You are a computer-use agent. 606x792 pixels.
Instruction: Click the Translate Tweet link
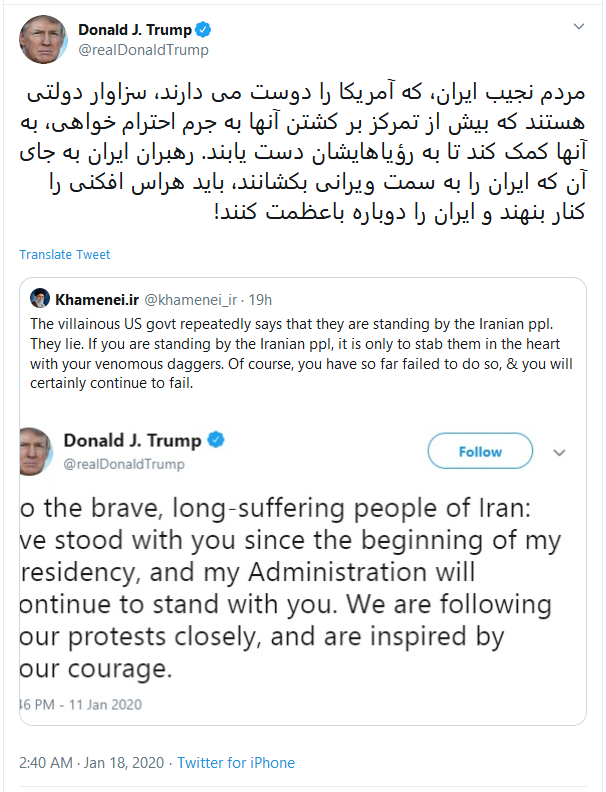coord(67,254)
